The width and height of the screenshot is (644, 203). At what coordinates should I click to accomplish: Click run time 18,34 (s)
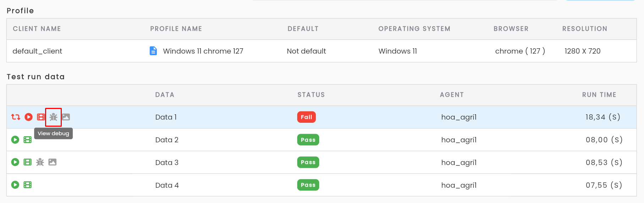603,117
